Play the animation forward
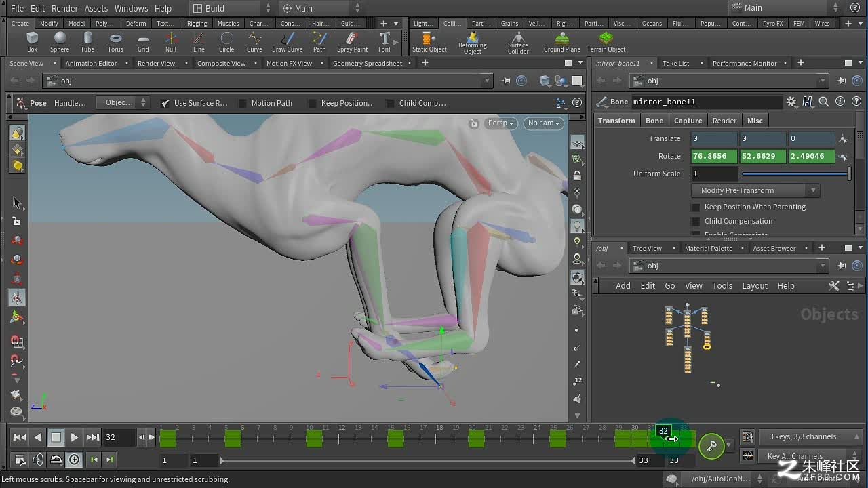Screen dimensions: 868x488 (x=75, y=437)
